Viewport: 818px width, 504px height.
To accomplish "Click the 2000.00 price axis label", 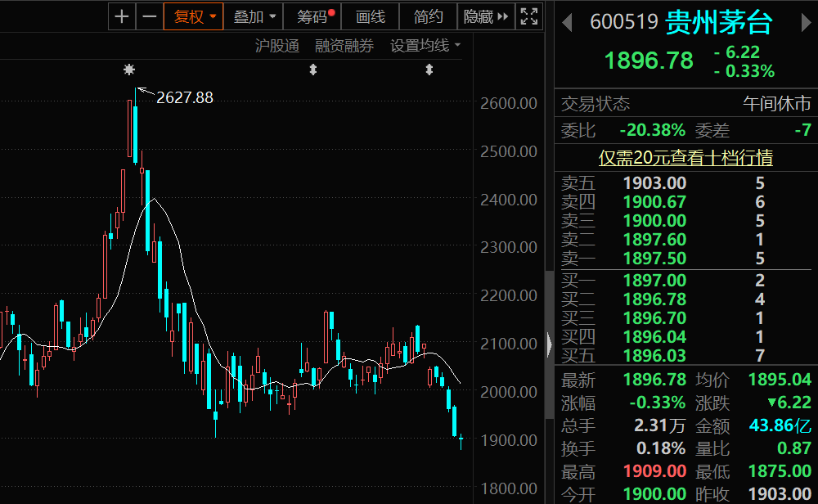I will (x=509, y=392).
